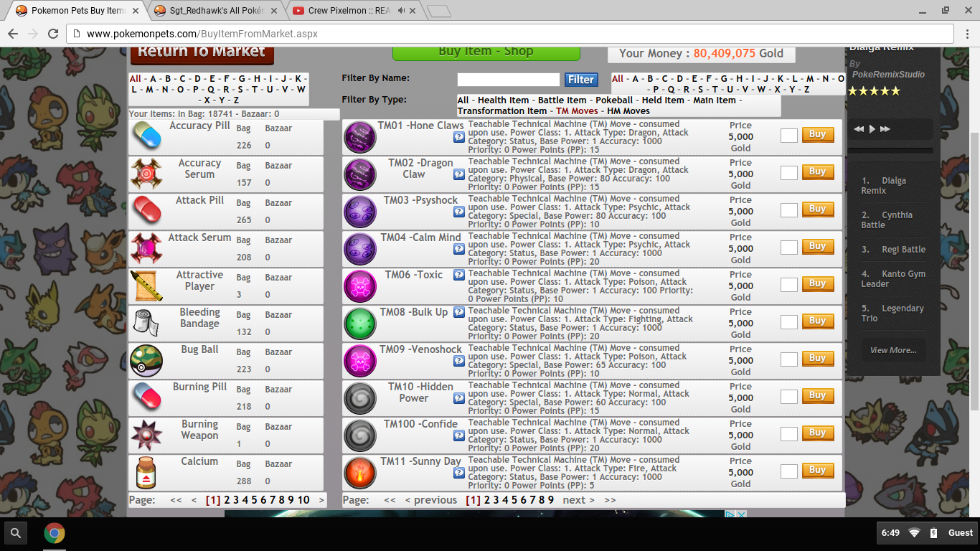Image resolution: width=980 pixels, height=551 pixels.
Task: Click the quantity box for TM02 Dragon Claw
Action: tap(789, 172)
